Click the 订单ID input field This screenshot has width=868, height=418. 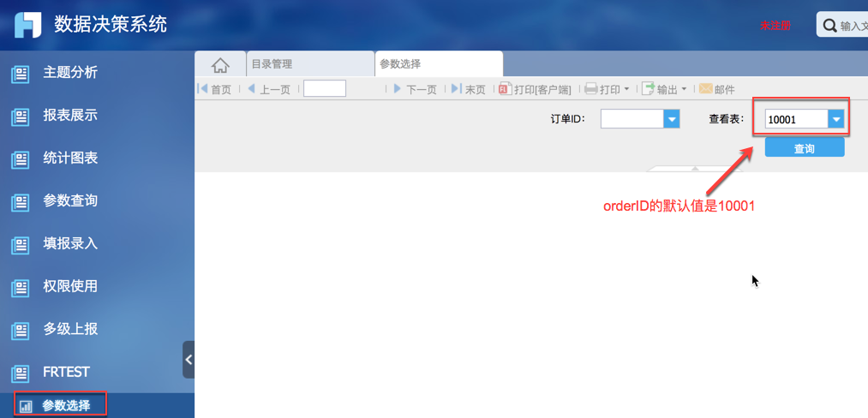[632, 118]
